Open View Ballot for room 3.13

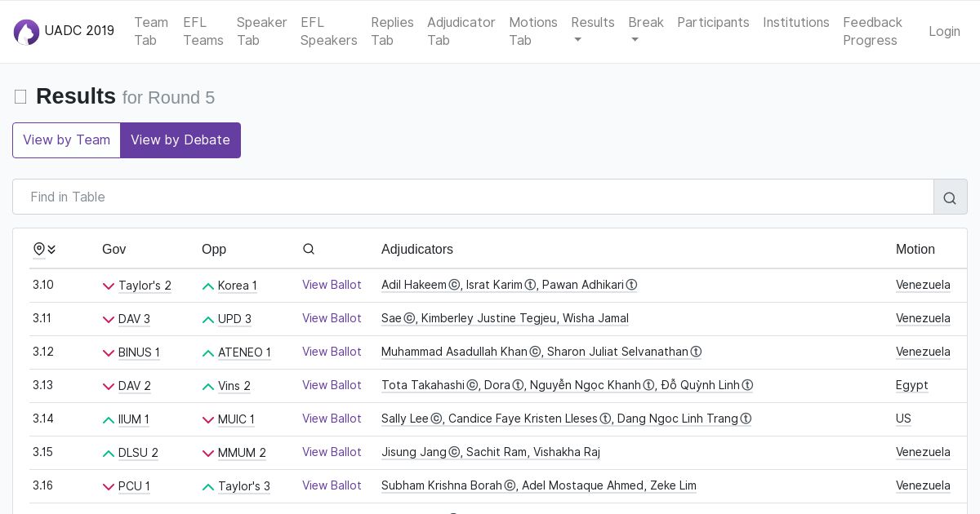tap(332, 385)
